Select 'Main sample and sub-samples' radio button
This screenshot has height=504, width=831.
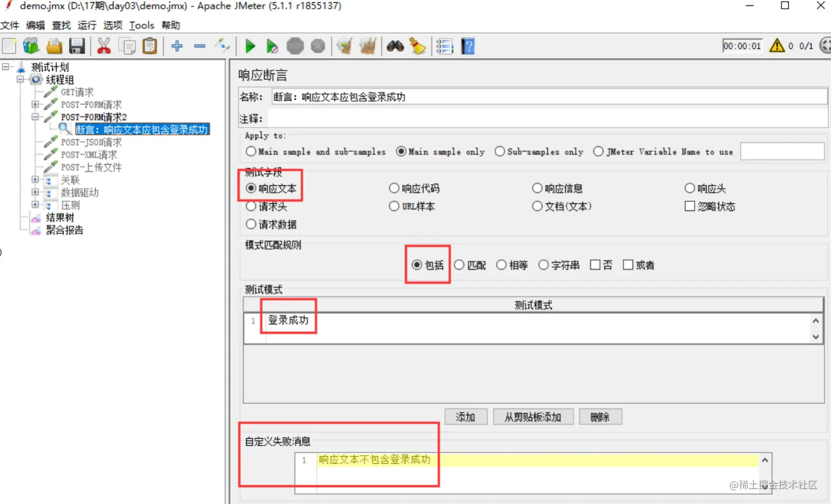click(x=251, y=151)
